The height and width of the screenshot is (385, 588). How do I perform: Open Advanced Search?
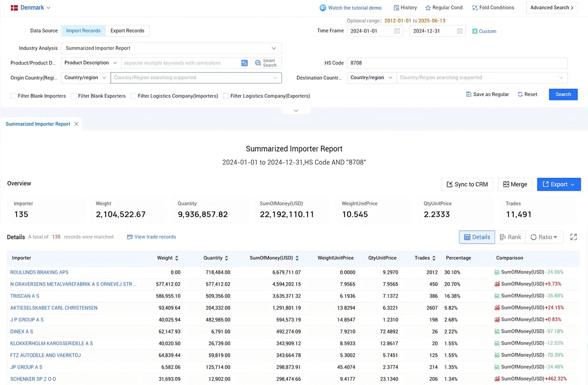[x=551, y=7]
